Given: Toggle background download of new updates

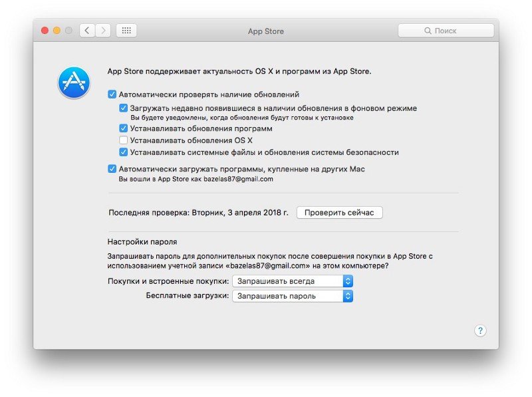Looking at the screenshot, I should click(124, 108).
